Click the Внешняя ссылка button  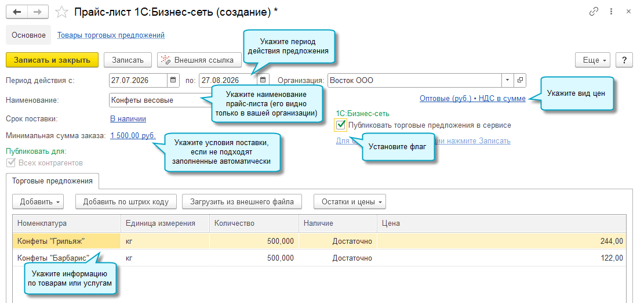point(199,60)
